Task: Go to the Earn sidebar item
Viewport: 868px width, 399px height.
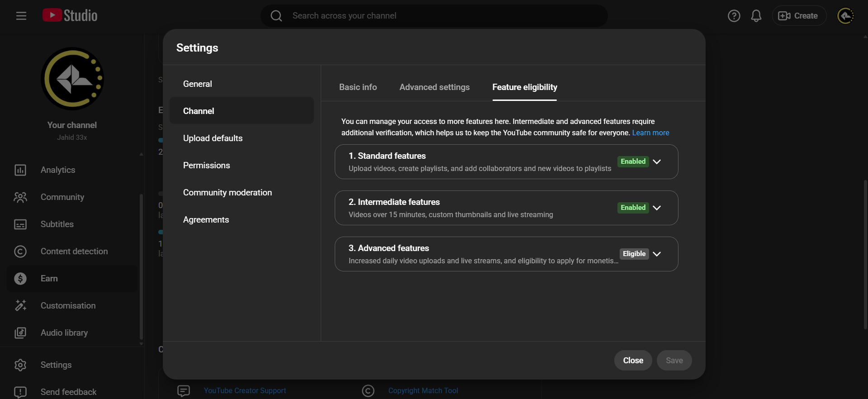Action: pos(49,279)
